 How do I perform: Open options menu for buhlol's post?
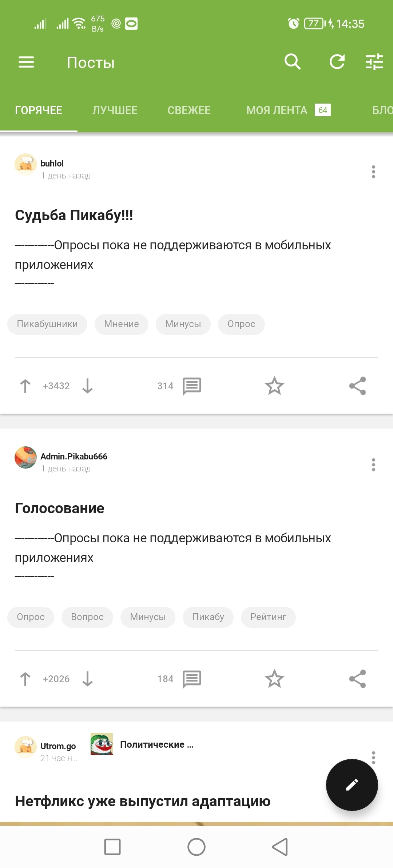pyautogui.click(x=373, y=172)
